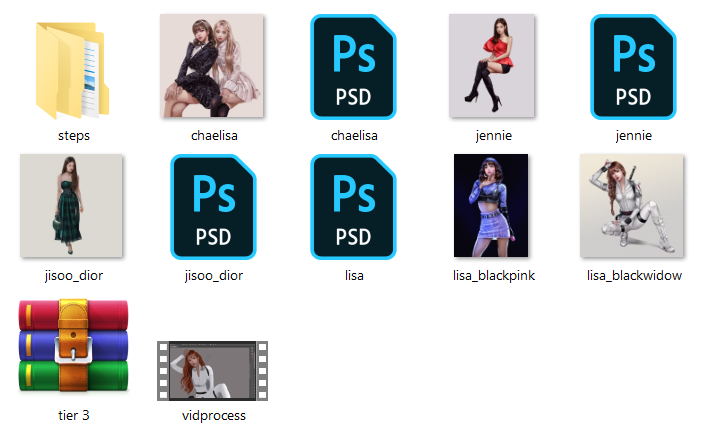Click the 'jennie' label under the PSD icon

click(x=634, y=136)
